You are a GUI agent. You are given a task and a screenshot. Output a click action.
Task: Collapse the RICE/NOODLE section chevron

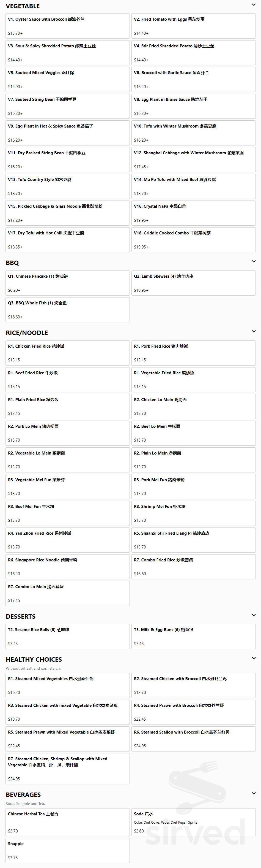254,331
